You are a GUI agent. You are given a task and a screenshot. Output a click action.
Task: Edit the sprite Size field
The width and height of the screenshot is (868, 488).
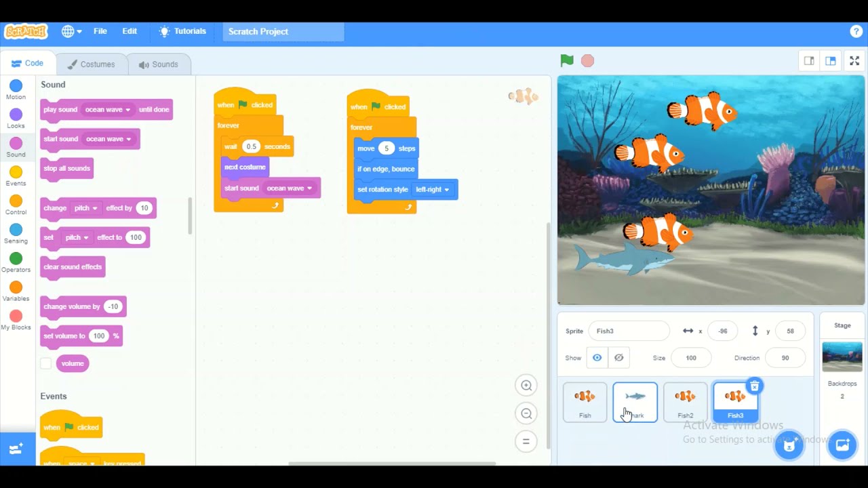[x=691, y=358]
